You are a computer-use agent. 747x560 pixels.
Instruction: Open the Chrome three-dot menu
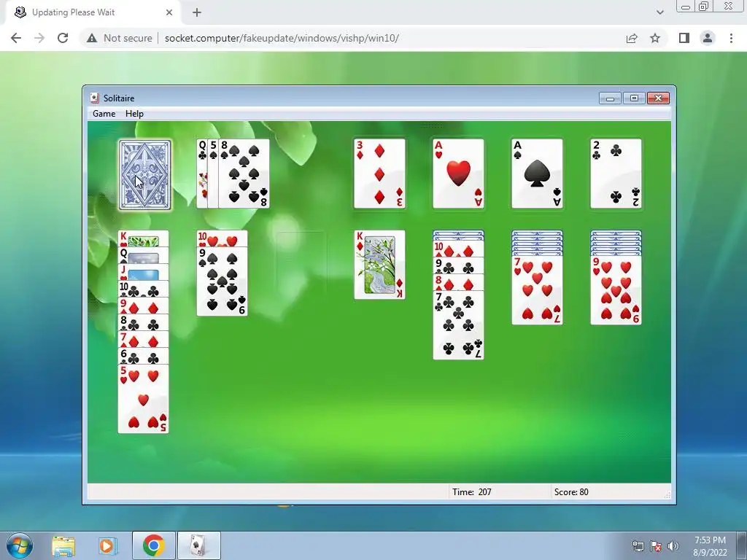731,38
